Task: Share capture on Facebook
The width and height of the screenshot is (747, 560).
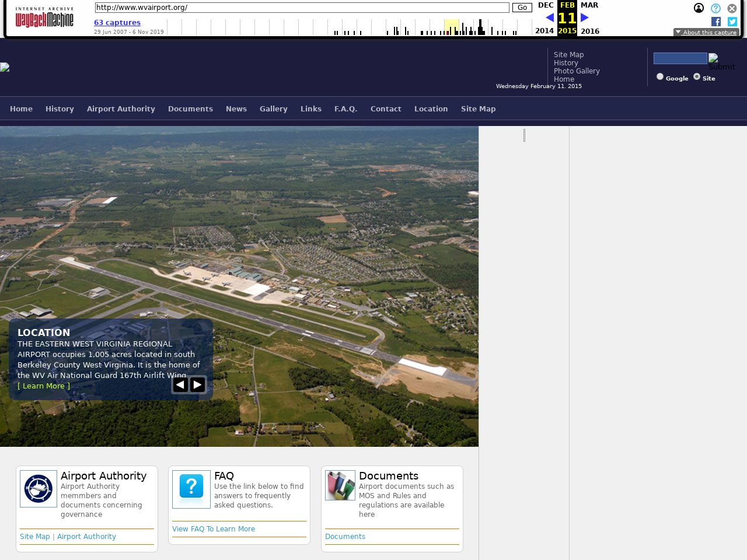Action: point(716,22)
